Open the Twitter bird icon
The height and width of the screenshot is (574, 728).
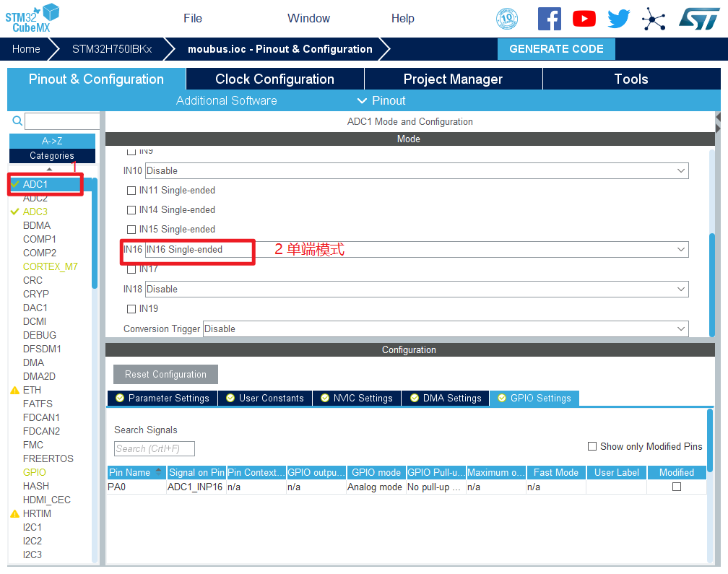click(618, 19)
